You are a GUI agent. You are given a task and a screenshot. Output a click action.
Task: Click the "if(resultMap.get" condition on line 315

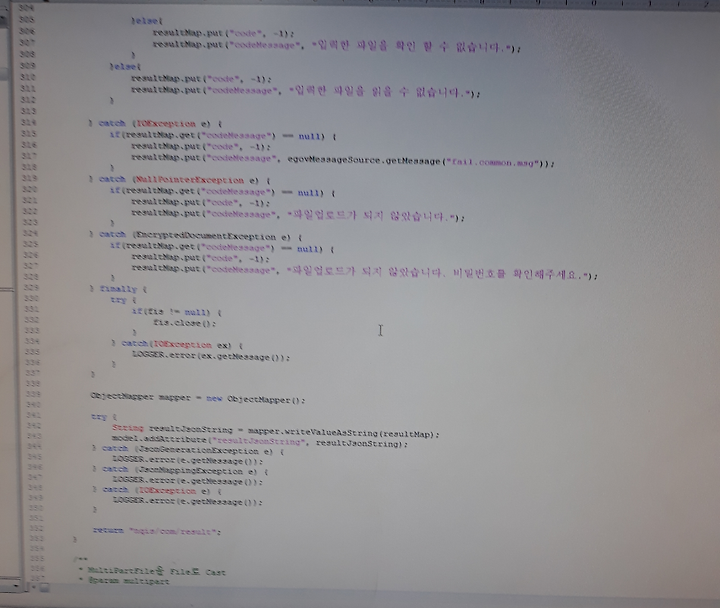coord(223,135)
